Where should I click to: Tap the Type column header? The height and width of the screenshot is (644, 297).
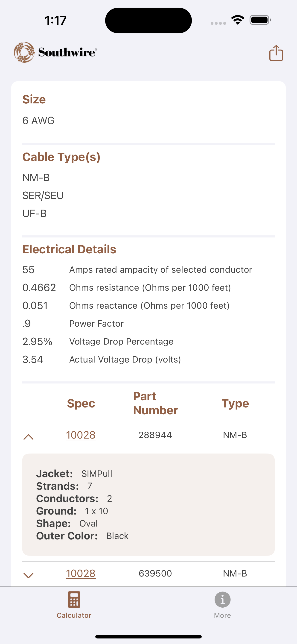pyautogui.click(x=235, y=403)
